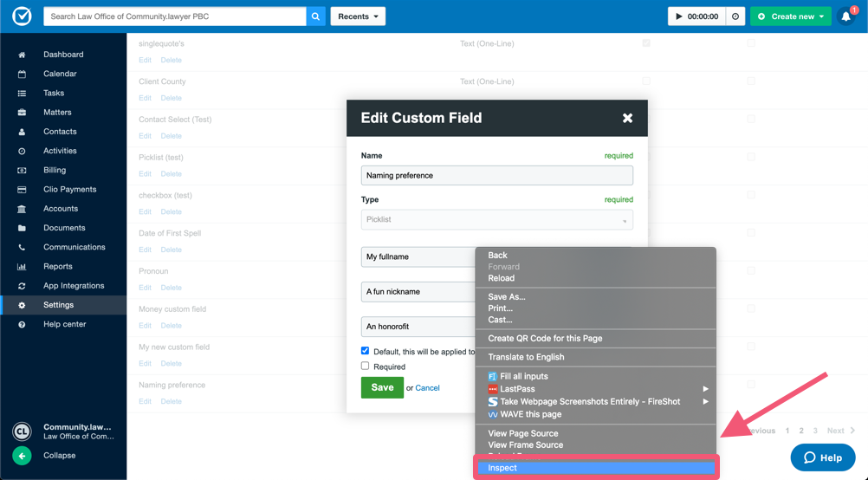The image size is (868, 480).
Task: Click the green Collapse arrow icon
Action: pos(22,456)
